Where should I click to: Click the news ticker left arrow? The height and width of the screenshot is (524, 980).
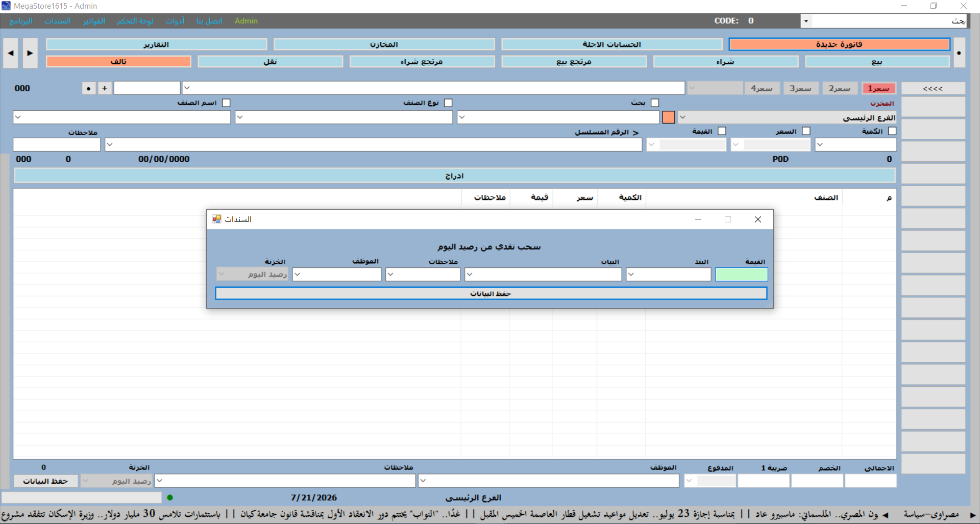pos(885,515)
